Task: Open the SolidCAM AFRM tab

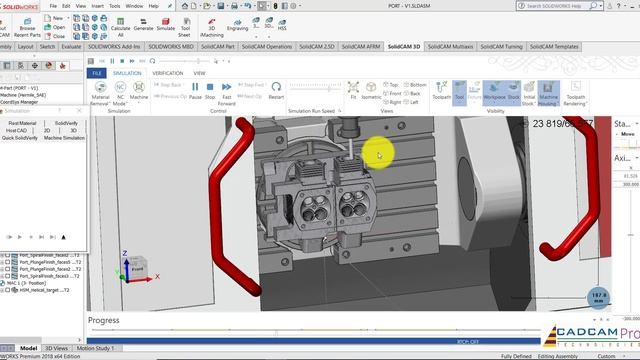Action: click(x=361, y=47)
